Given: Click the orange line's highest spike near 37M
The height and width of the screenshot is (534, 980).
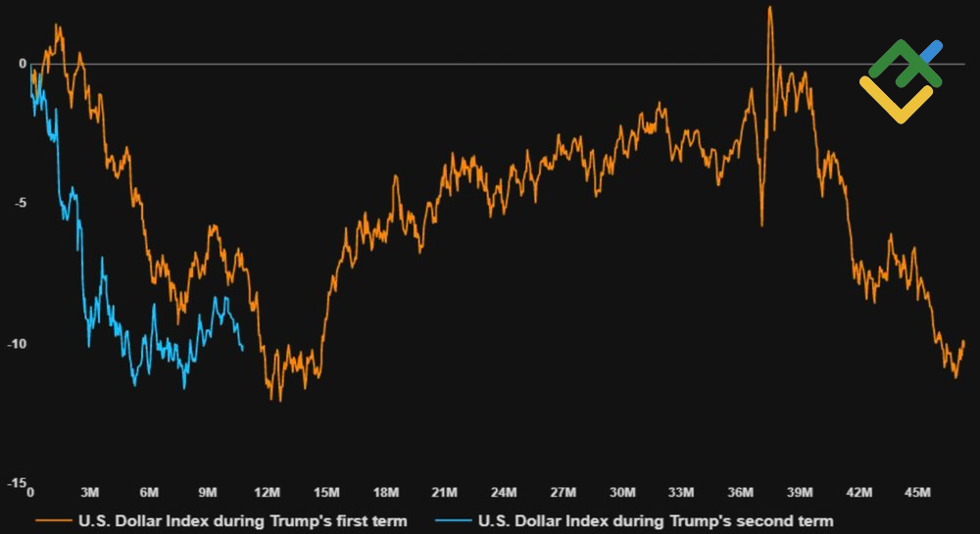Looking at the screenshot, I should tap(770, 9).
